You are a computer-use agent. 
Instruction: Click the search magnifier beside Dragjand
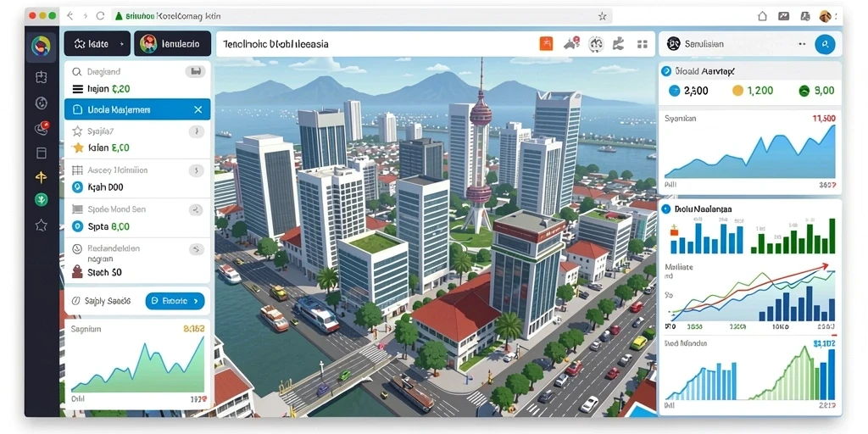(77, 71)
